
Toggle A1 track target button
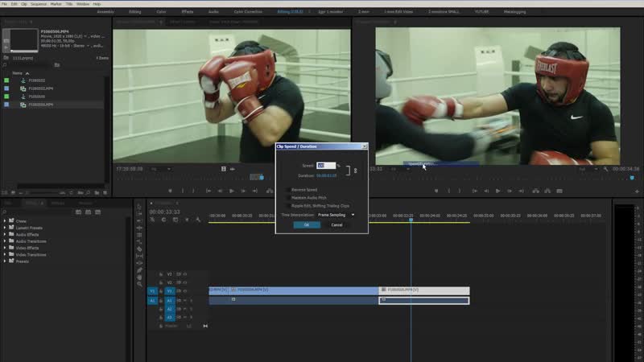[x=170, y=300]
